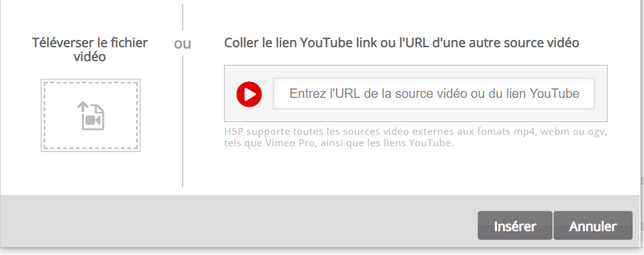Click the upload video file icon
644x255 pixels.
click(x=91, y=116)
